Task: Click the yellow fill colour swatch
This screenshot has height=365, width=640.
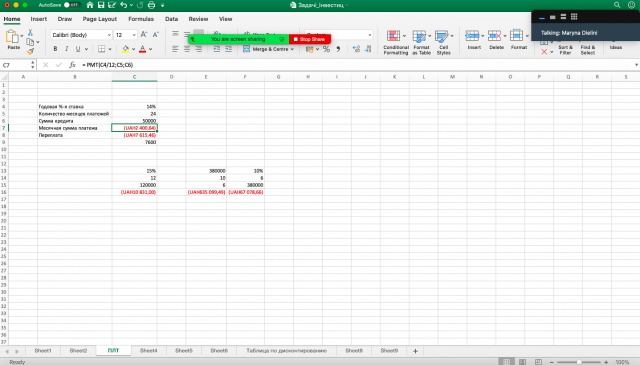Action: coord(125,49)
